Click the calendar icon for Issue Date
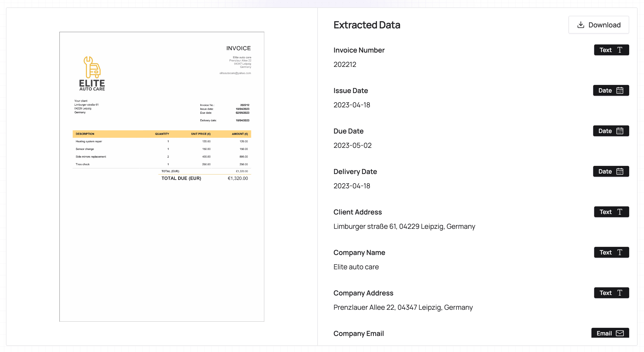The height and width of the screenshot is (352, 644). click(x=620, y=91)
